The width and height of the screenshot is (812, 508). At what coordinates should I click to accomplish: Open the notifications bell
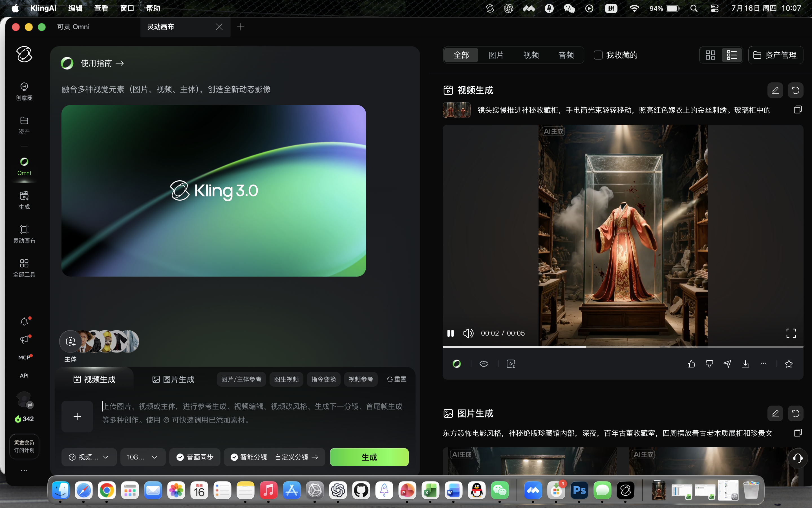click(24, 321)
